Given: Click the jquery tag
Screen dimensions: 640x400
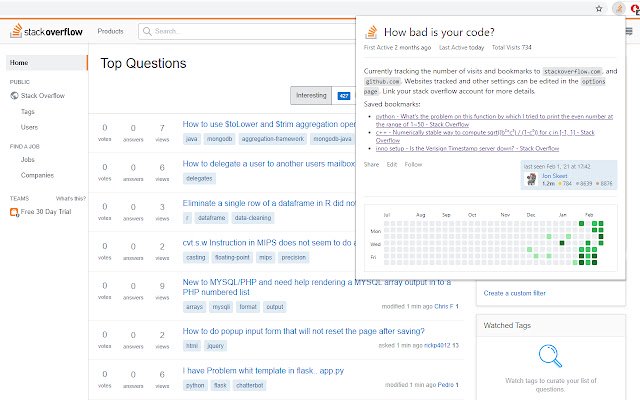Looking at the screenshot, I should (x=216, y=346).
